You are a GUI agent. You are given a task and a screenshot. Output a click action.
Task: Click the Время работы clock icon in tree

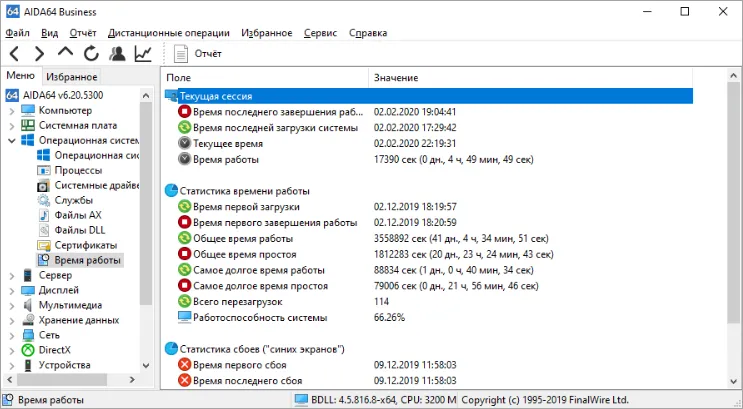tap(44, 260)
